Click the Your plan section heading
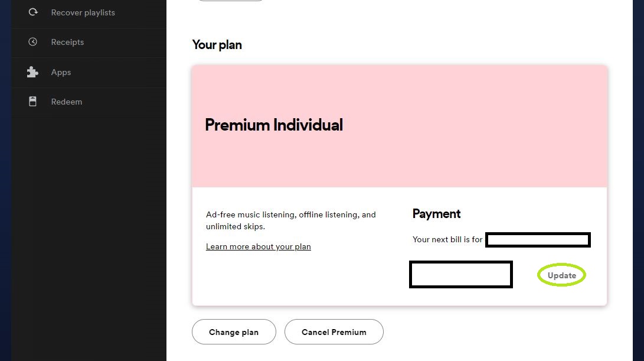This screenshot has height=361, width=644. [217, 45]
